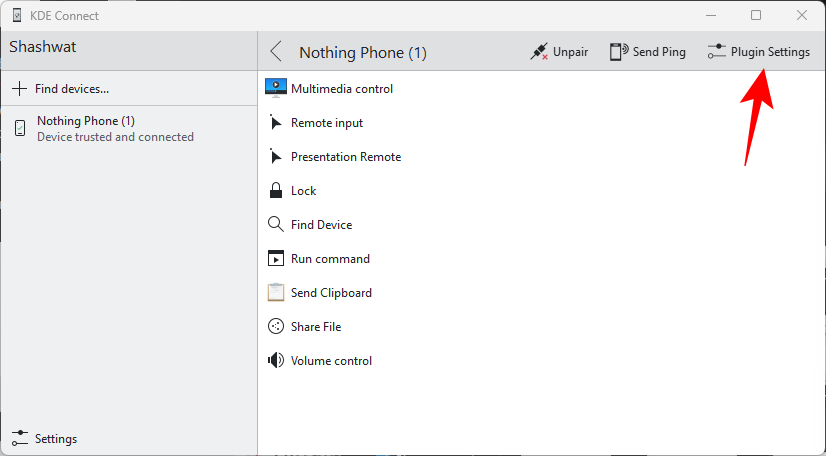The image size is (826, 456).
Task: Open Plugin Settings in the toolbar
Action: pyautogui.click(x=758, y=52)
